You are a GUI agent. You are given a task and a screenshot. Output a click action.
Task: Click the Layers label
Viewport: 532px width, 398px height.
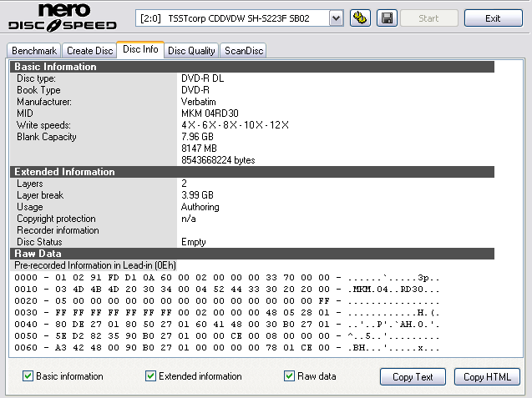(x=30, y=184)
